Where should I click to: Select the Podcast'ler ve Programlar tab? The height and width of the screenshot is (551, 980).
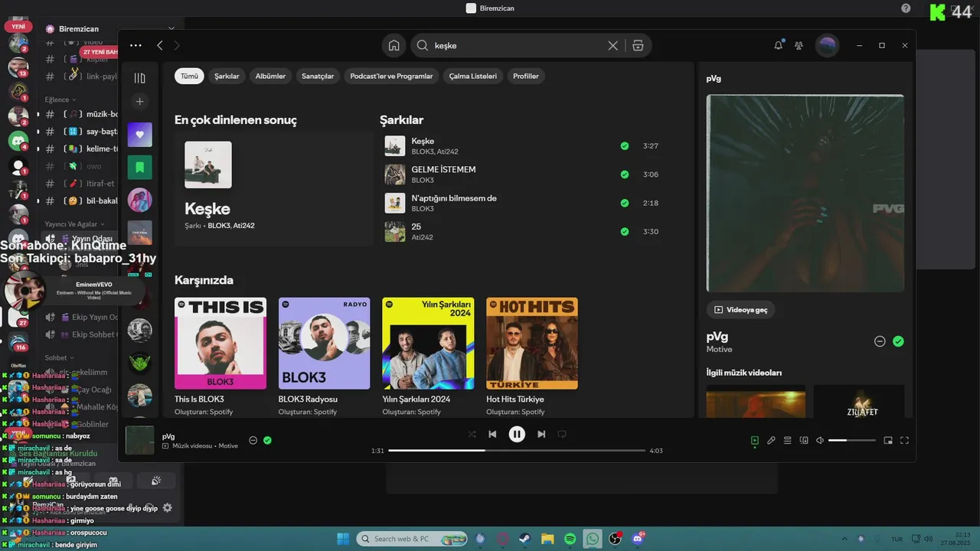point(391,76)
